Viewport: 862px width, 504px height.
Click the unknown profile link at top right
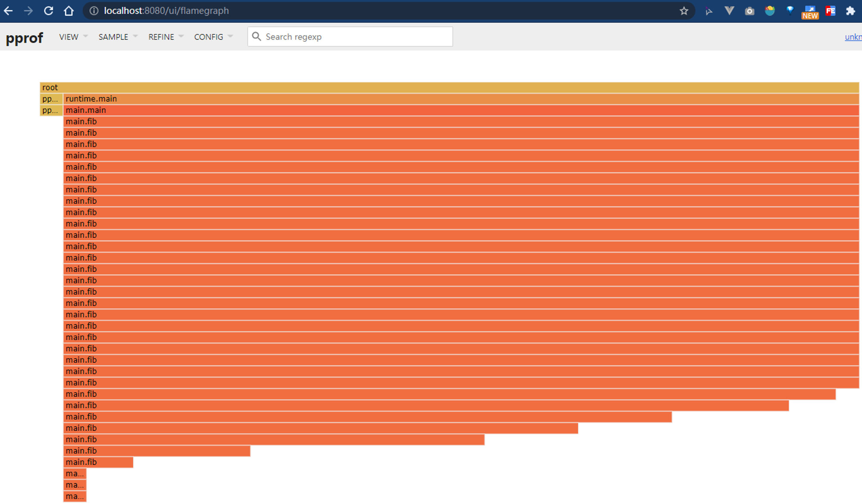click(853, 37)
